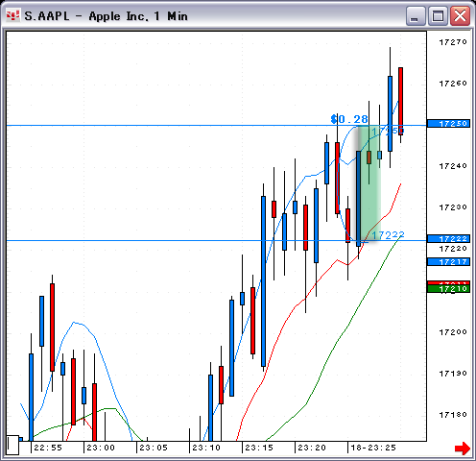Screen dimensions: 476x461
Task: Click the tall blue candle at 23:15
Action: point(263,281)
